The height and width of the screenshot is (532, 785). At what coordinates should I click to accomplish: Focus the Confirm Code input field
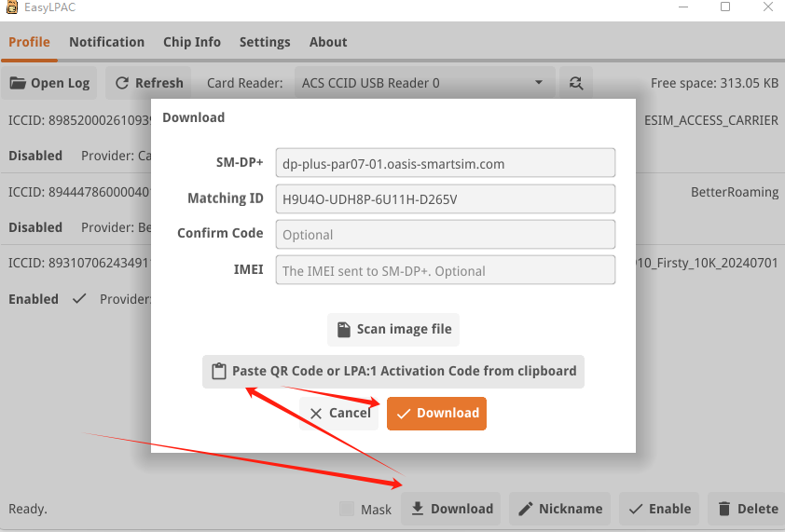click(x=445, y=235)
